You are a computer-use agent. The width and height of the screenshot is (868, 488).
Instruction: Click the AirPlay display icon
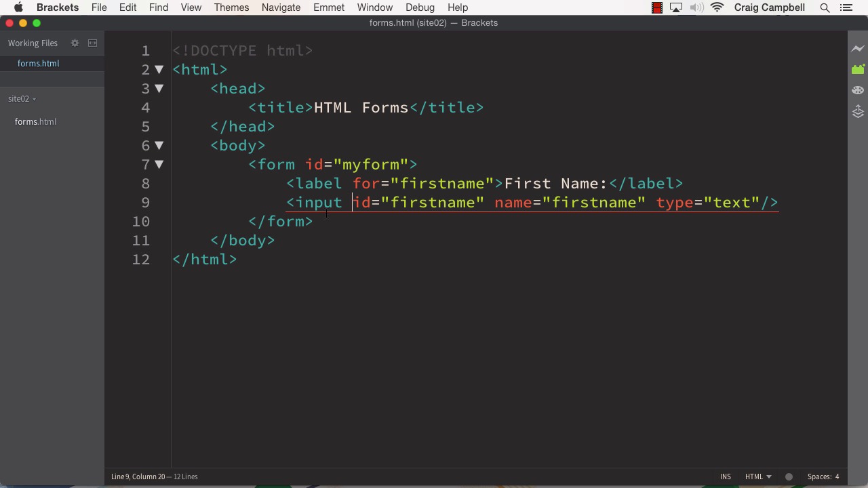[x=676, y=7]
